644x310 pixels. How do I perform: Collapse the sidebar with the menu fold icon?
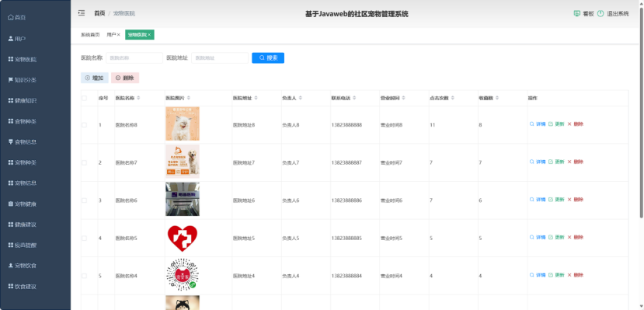[x=82, y=13]
